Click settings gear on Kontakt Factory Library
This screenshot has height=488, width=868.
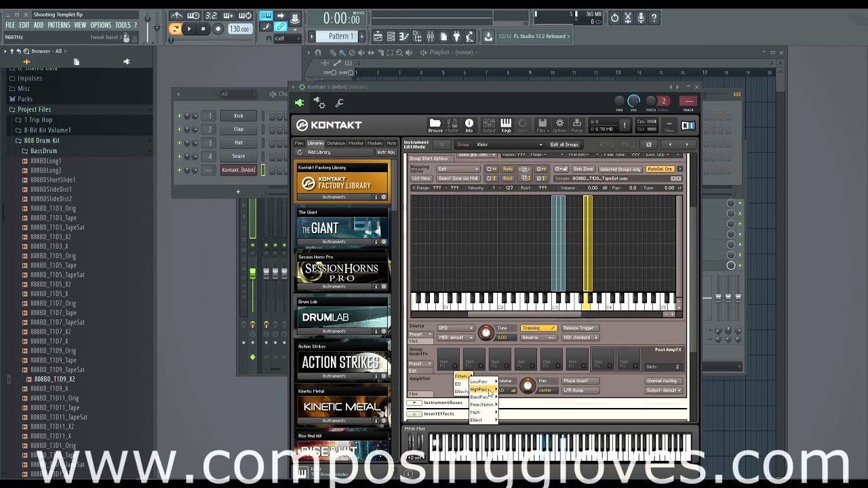pyautogui.click(x=383, y=197)
